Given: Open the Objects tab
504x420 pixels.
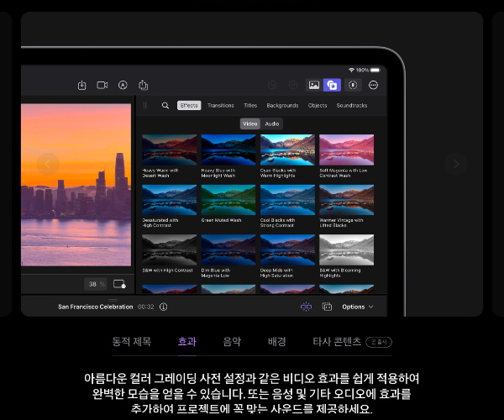Looking at the screenshot, I should [318, 105].
